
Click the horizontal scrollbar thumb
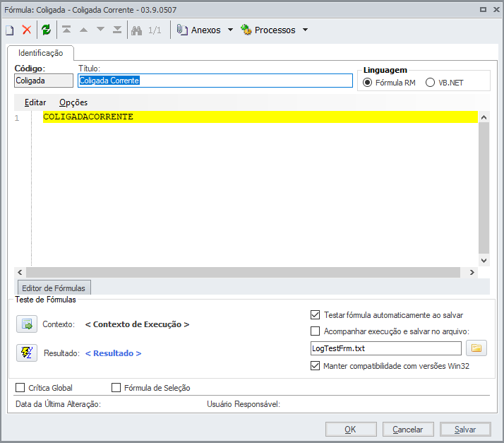(243, 273)
